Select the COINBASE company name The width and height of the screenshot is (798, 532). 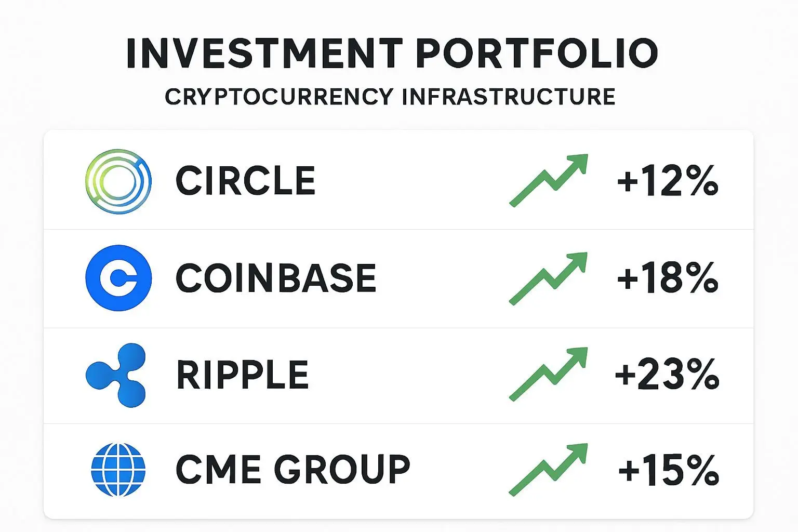pos(276,278)
